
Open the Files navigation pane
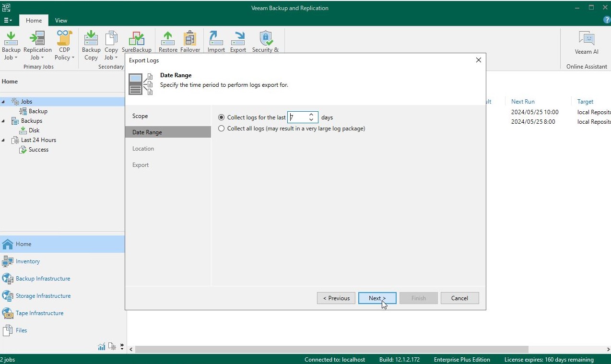tap(62, 330)
